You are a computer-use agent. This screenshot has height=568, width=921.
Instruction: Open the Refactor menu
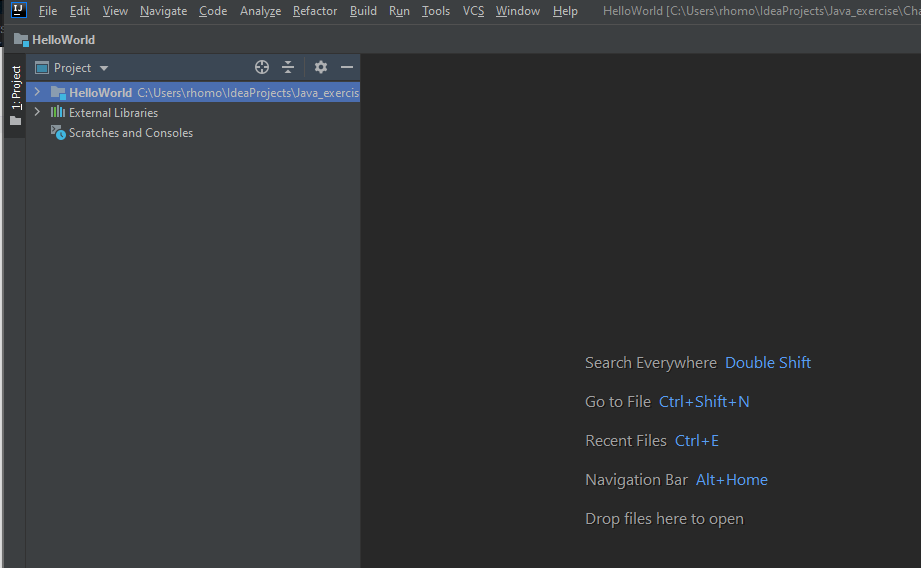point(315,11)
